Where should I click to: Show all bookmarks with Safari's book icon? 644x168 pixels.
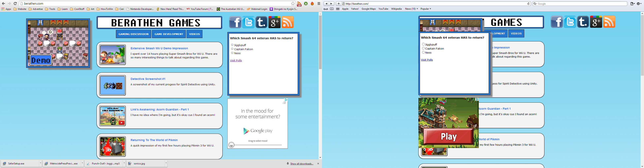click(332, 9)
